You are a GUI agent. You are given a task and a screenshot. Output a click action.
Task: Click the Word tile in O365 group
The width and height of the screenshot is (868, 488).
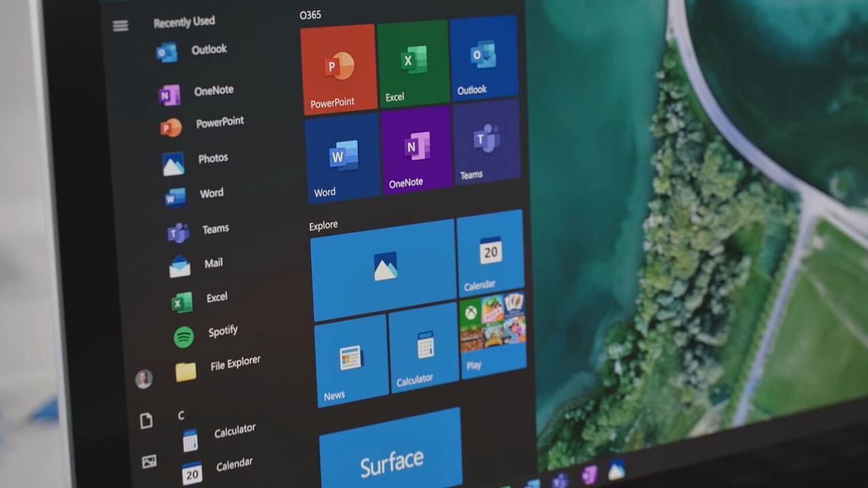[342, 159]
